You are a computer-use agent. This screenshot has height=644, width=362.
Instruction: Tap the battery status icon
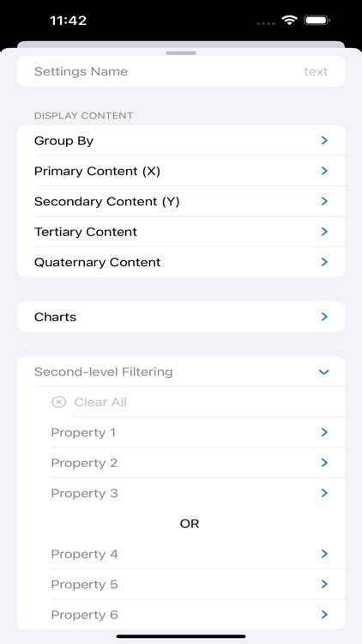[317, 21]
